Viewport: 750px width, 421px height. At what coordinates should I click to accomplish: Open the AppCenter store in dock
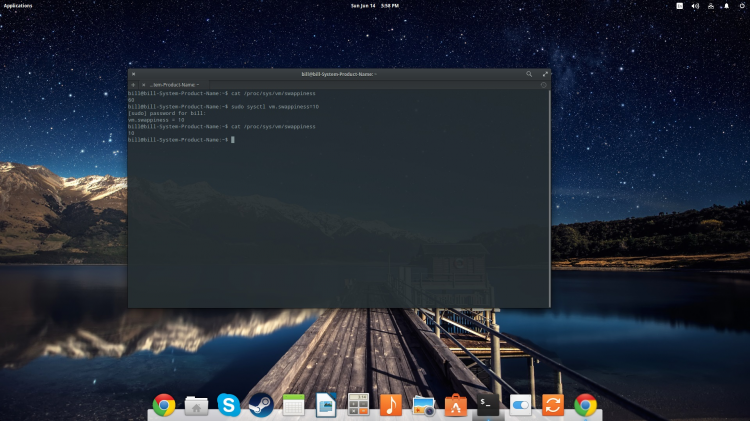pos(456,405)
